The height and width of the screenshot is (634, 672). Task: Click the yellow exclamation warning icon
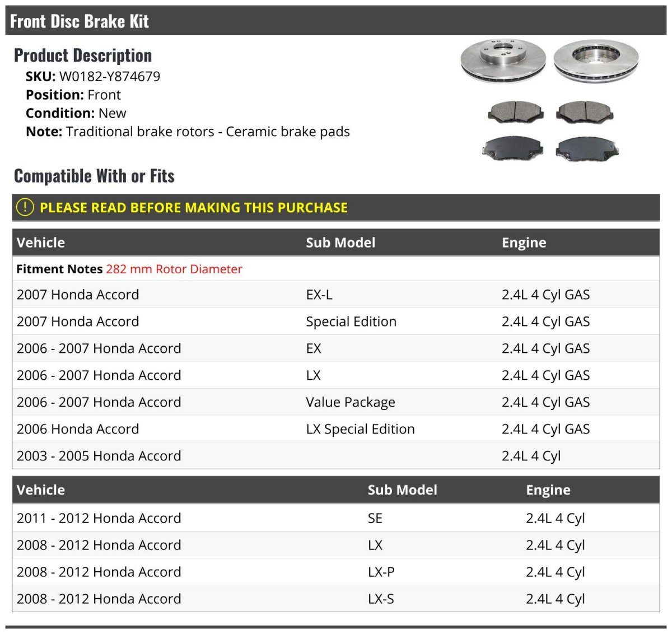click(25, 207)
